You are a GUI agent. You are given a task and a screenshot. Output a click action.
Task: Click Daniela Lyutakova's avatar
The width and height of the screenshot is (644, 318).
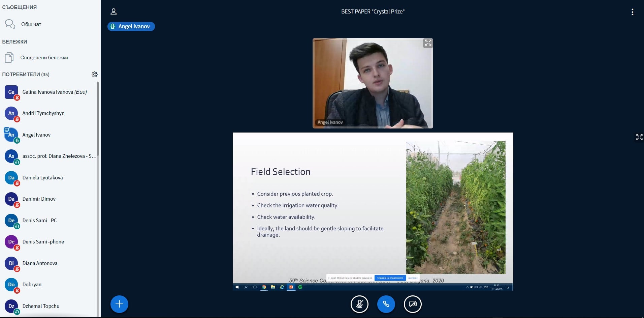[x=11, y=178]
